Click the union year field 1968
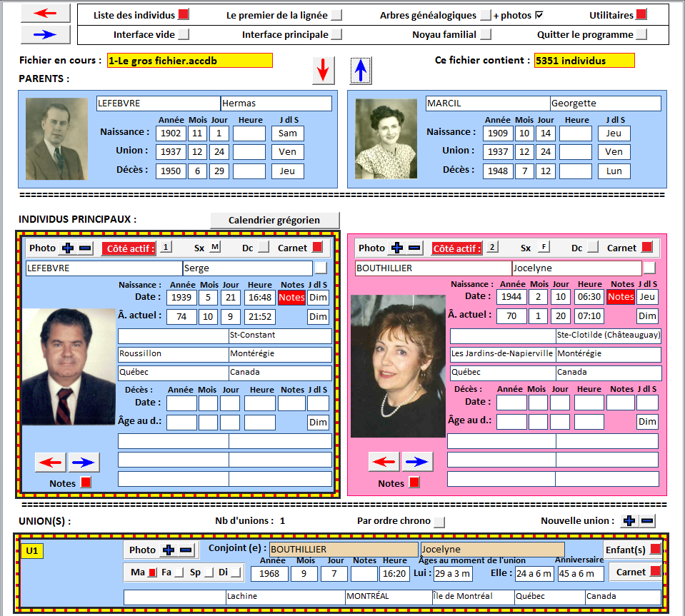The height and width of the screenshot is (616, 685). [x=269, y=574]
